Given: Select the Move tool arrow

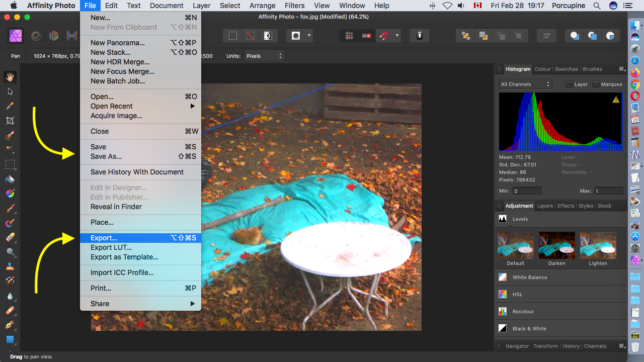Looking at the screenshot, I should [10, 92].
